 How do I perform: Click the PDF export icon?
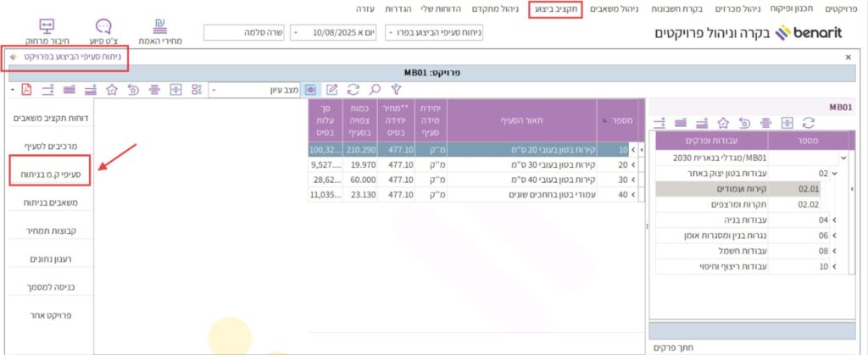click(x=26, y=89)
